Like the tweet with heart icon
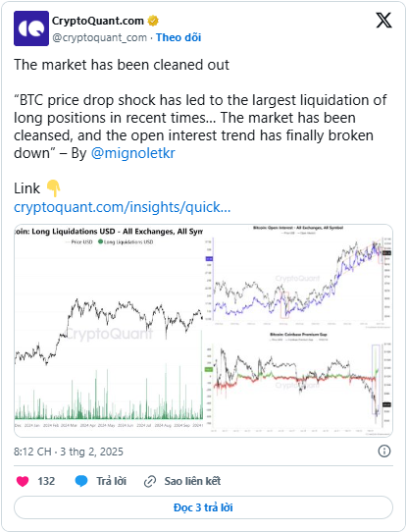Viewport: 407px width, 532px height. point(23,481)
